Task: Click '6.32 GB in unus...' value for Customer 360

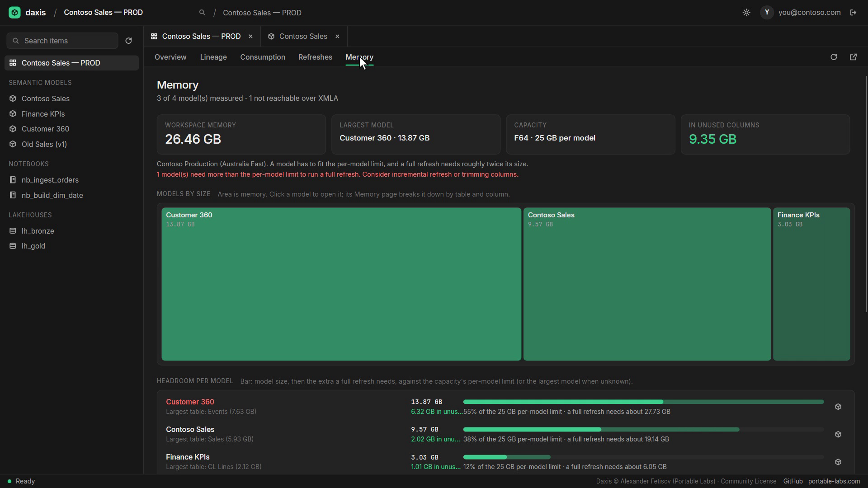Action: [437, 412]
